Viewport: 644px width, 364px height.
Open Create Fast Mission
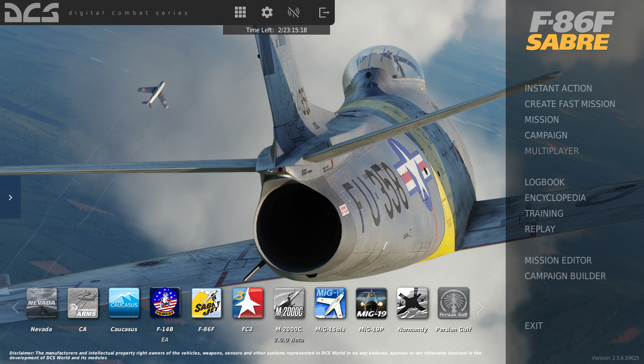[x=570, y=104]
